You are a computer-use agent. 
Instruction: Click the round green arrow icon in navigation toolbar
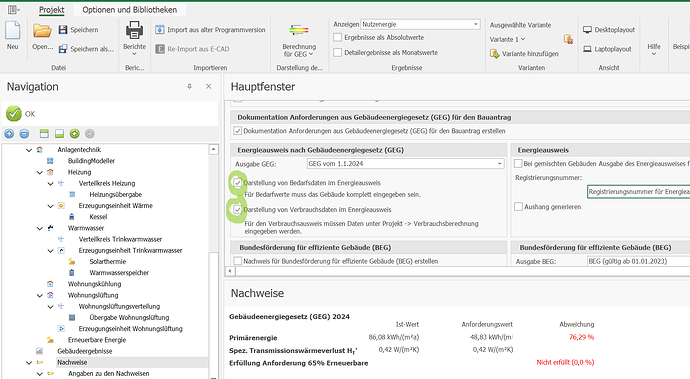click(x=75, y=134)
